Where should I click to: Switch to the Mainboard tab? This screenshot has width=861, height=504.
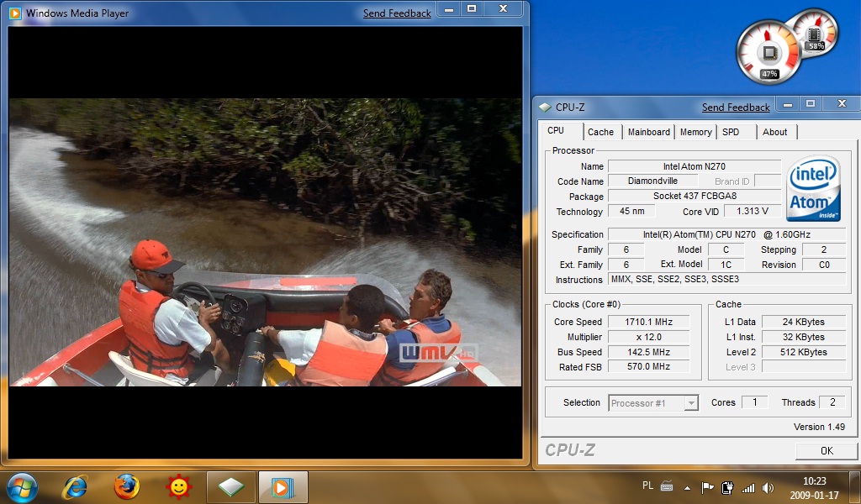coord(648,132)
